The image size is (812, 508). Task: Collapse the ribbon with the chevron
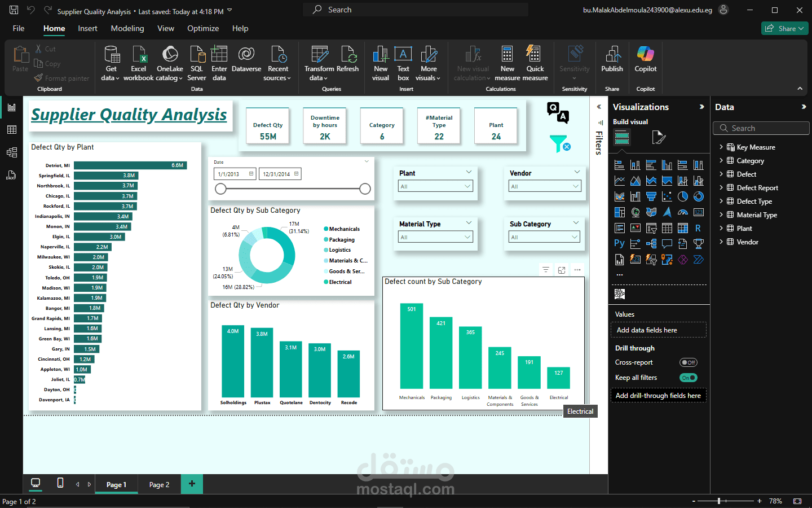pos(800,89)
